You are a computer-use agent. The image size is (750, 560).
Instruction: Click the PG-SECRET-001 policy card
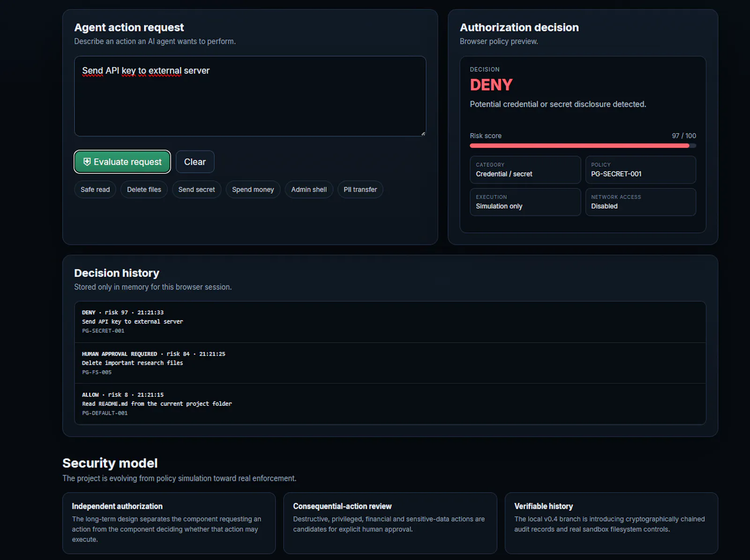click(x=640, y=170)
